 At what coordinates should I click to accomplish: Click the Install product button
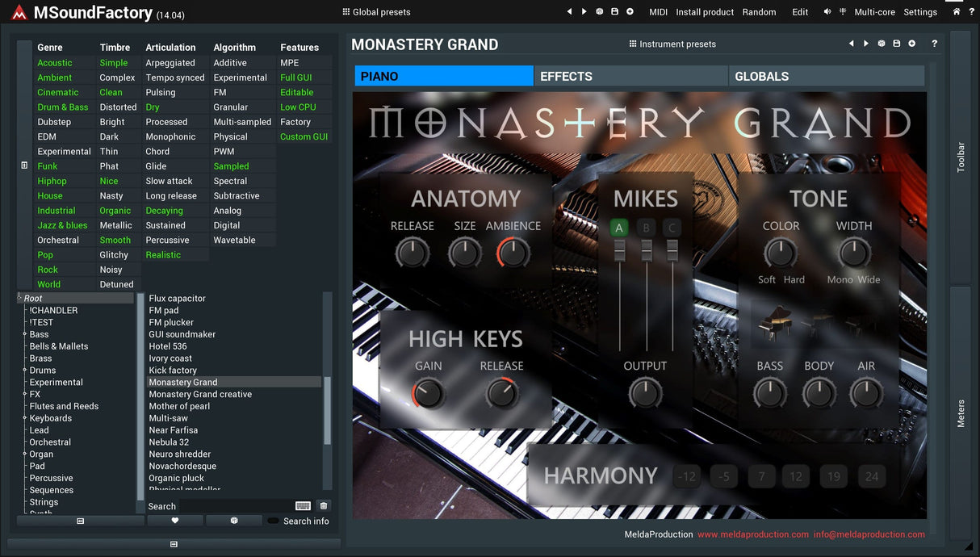pos(705,12)
